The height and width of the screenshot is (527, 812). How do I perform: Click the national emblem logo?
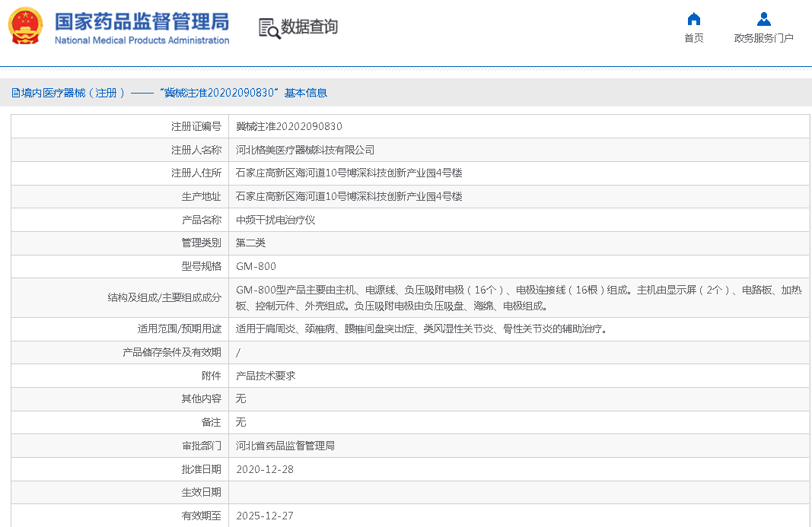coord(26,27)
